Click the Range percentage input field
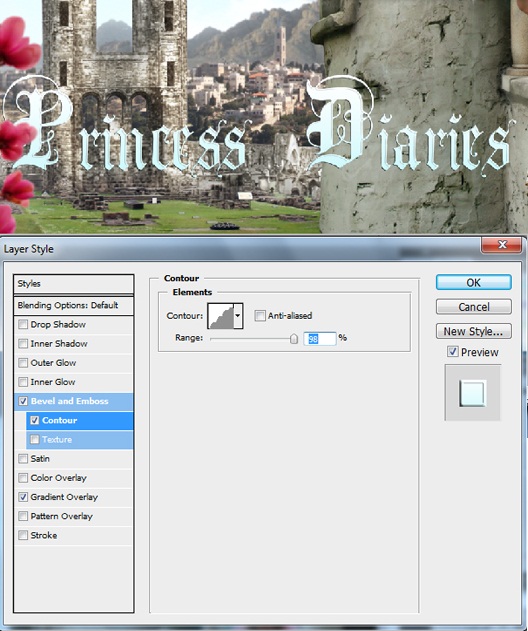 [320, 338]
